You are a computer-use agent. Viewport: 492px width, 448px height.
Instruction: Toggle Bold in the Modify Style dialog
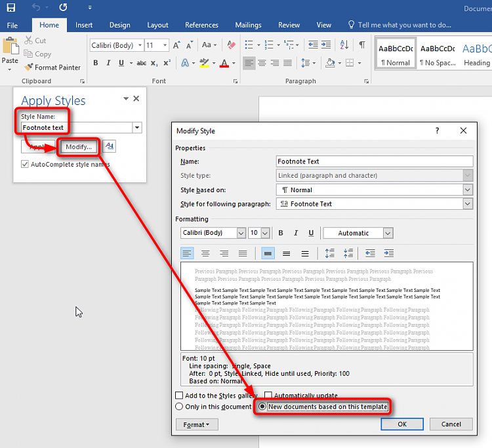(281, 233)
